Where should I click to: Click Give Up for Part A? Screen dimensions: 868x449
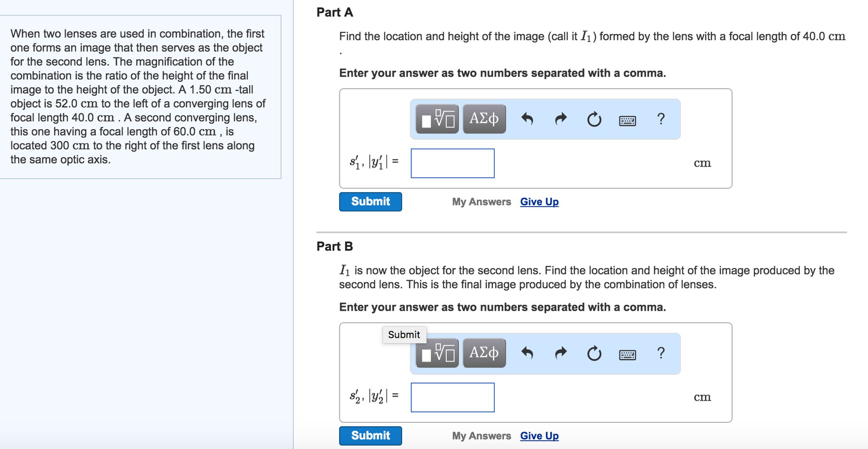click(539, 201)
